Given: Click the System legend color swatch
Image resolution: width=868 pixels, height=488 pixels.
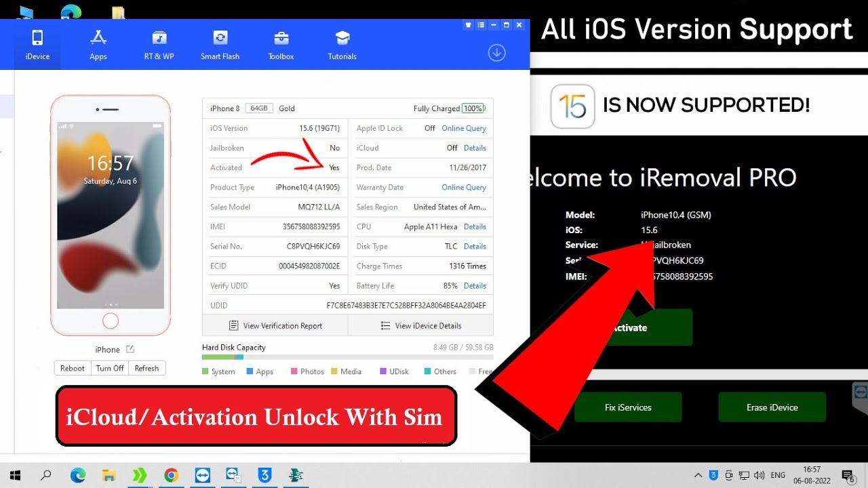Looking at the screenshot, I should pos(205,371).
